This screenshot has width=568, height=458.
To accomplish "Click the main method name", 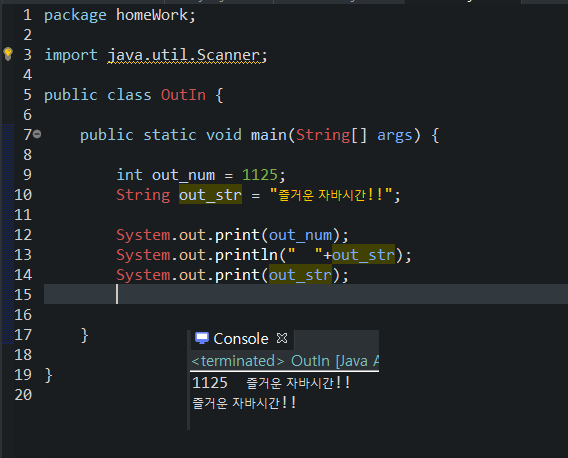I will [x=268, y=135].
